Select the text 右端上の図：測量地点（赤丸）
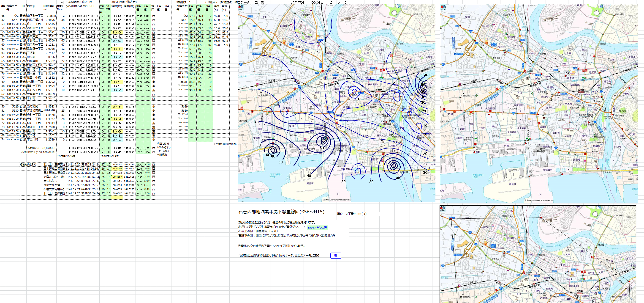 click(258, 231)
